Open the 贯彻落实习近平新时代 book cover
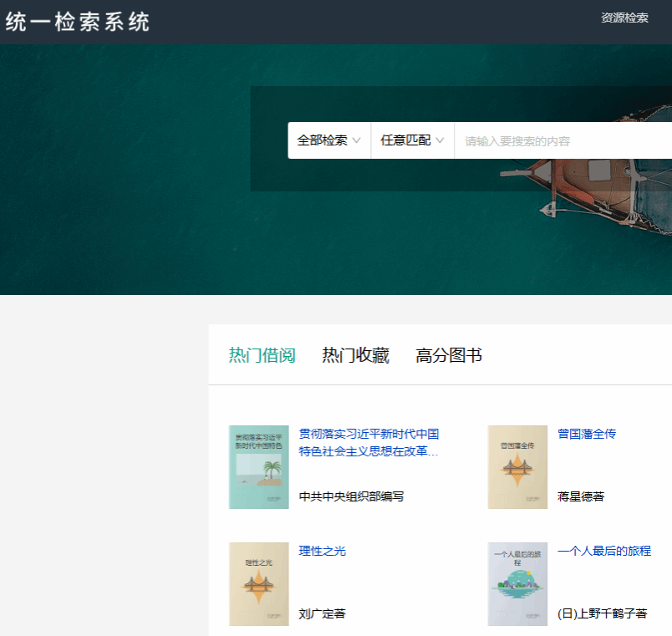 click(258, 467)
